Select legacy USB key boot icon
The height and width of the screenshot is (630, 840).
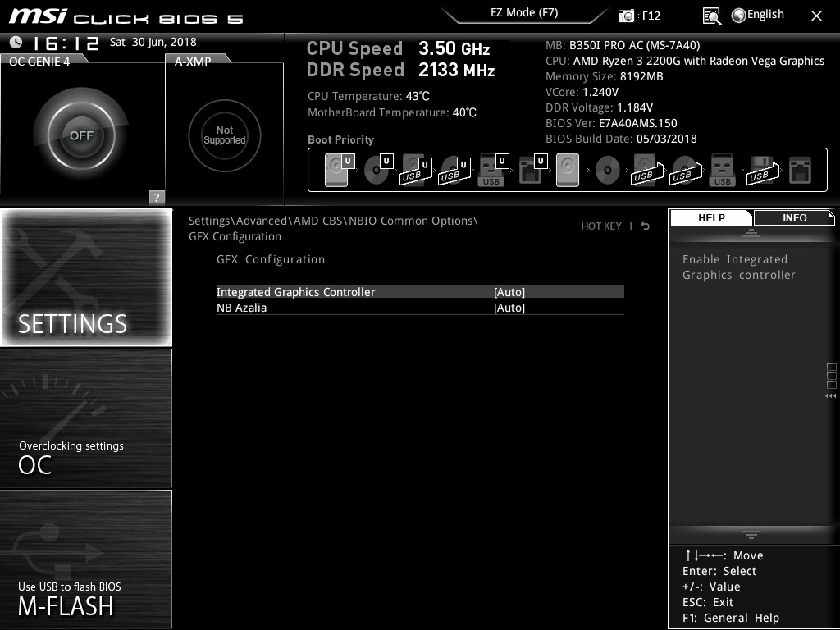coord(722,171)
